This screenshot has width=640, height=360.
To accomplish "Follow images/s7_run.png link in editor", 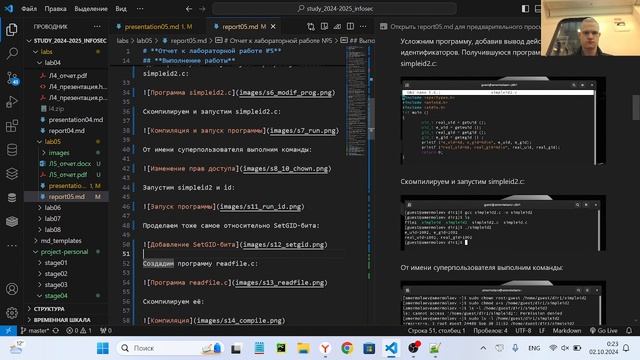I will tap(302, 131).
